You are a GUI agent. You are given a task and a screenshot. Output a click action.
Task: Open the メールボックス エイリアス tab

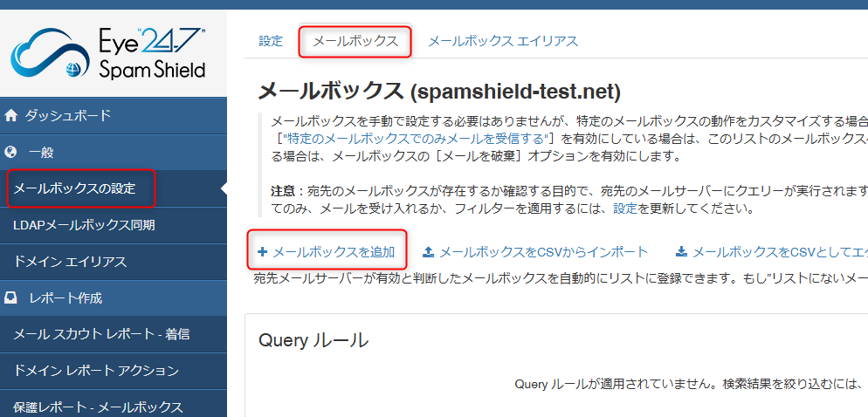(x=503, y=41)
